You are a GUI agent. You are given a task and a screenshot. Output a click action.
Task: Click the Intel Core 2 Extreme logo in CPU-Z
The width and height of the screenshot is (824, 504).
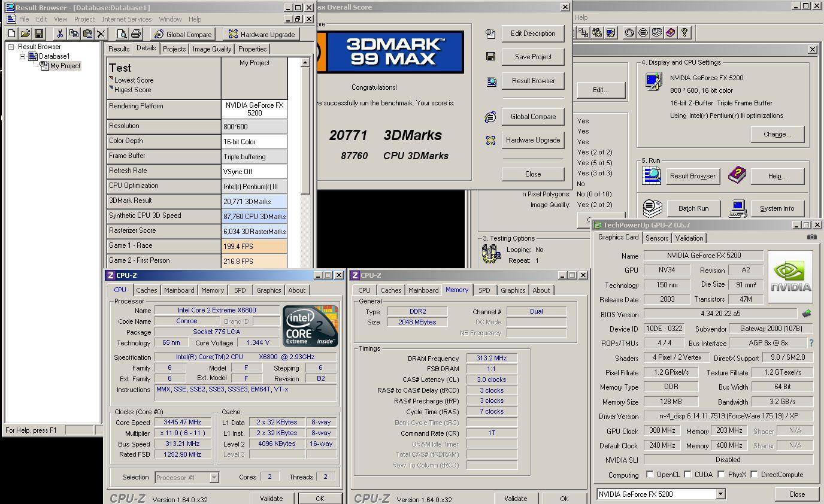(310, 326)
